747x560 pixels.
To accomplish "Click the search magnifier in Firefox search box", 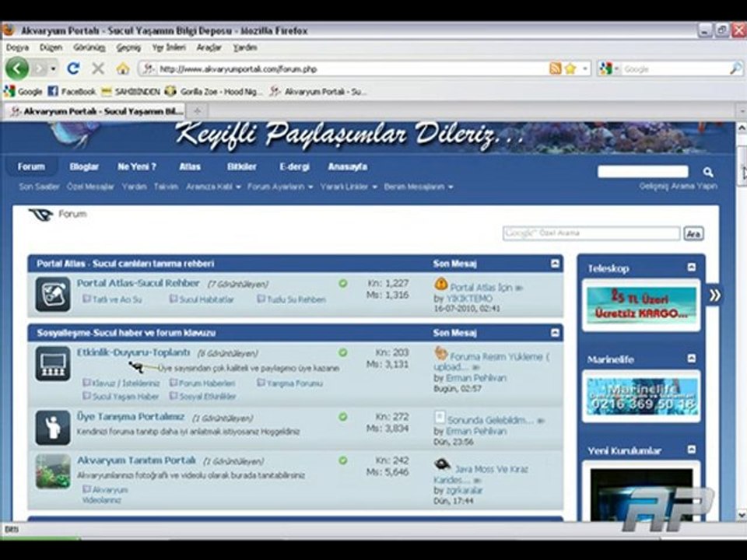I will 735,68.
